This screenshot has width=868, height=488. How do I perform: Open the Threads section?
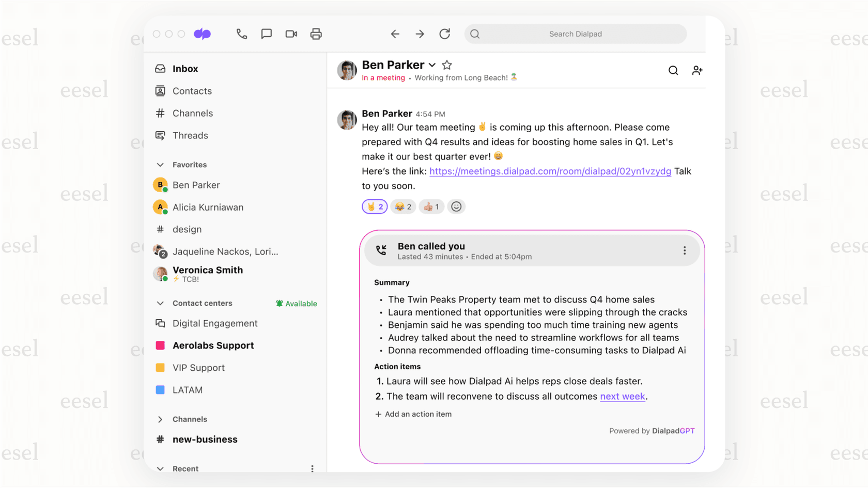189,135
